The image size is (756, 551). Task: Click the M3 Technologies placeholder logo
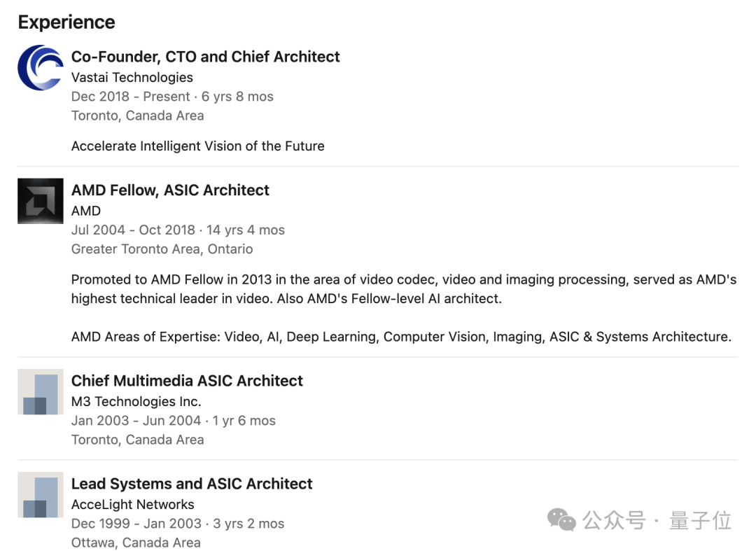pos(41,392)
